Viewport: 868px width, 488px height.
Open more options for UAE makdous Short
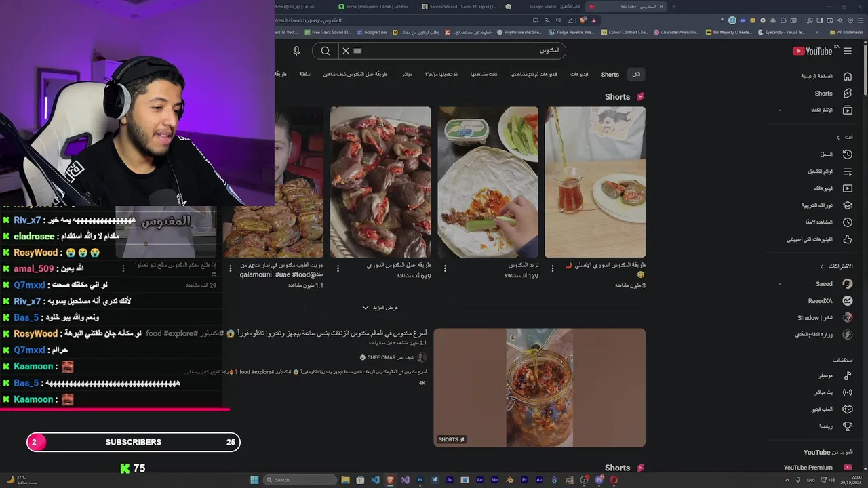pos(231,268)
